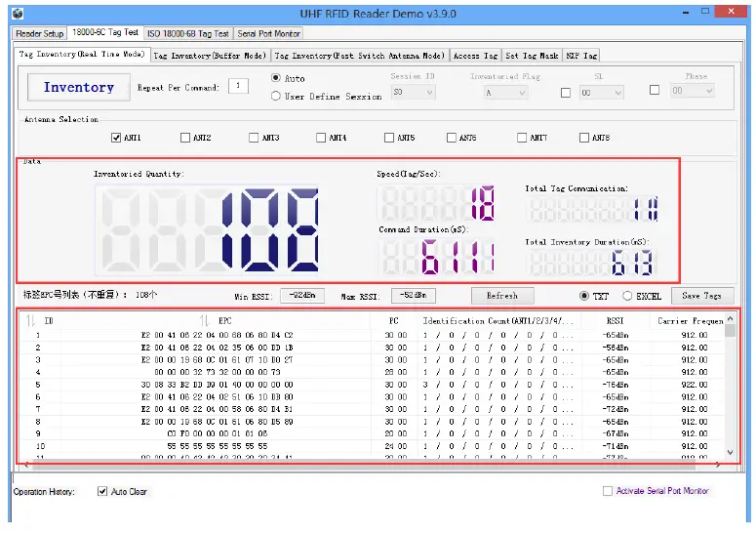Click the Carrier Frequency column header
The image size is (756, 533).
click(688, 321)
